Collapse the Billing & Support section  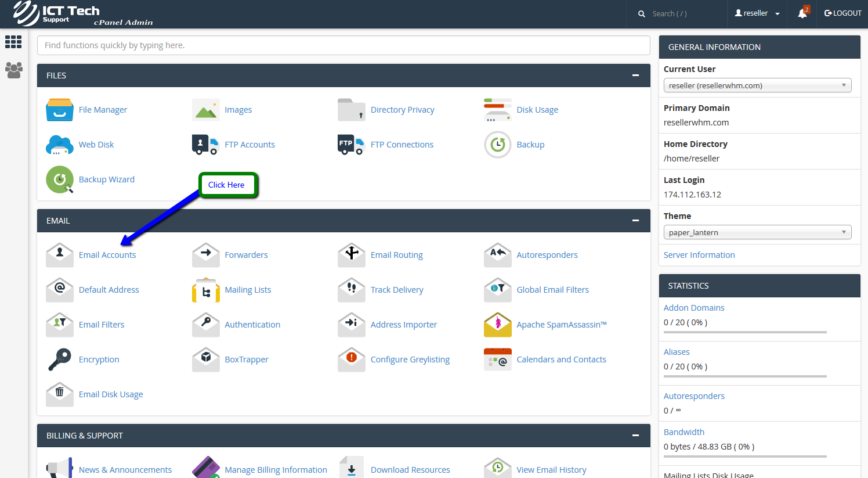coord(635,436)
